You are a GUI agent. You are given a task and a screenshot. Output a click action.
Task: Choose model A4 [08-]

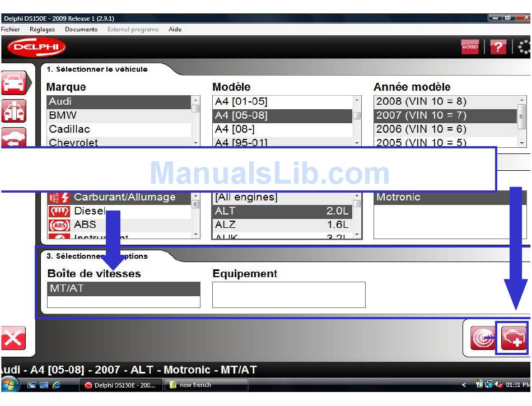tap(282, 129)
